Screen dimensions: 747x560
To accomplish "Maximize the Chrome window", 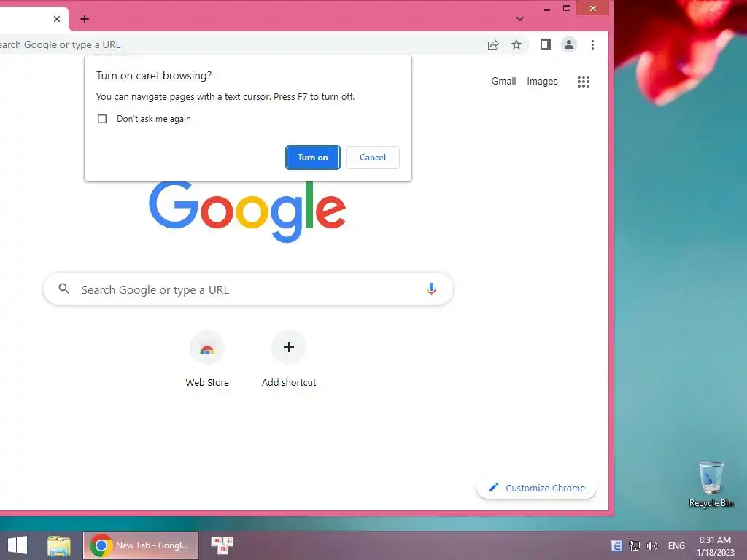I will point(567,9).
